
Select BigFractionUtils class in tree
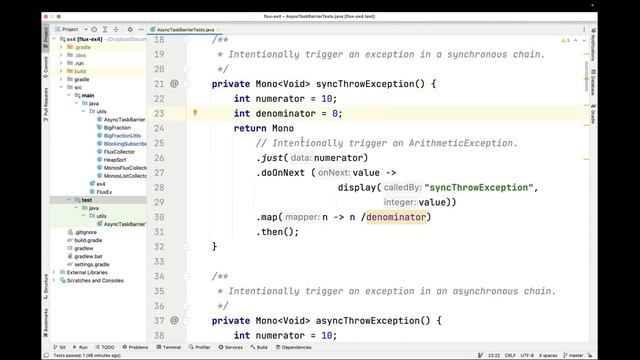tap(119, 136)
